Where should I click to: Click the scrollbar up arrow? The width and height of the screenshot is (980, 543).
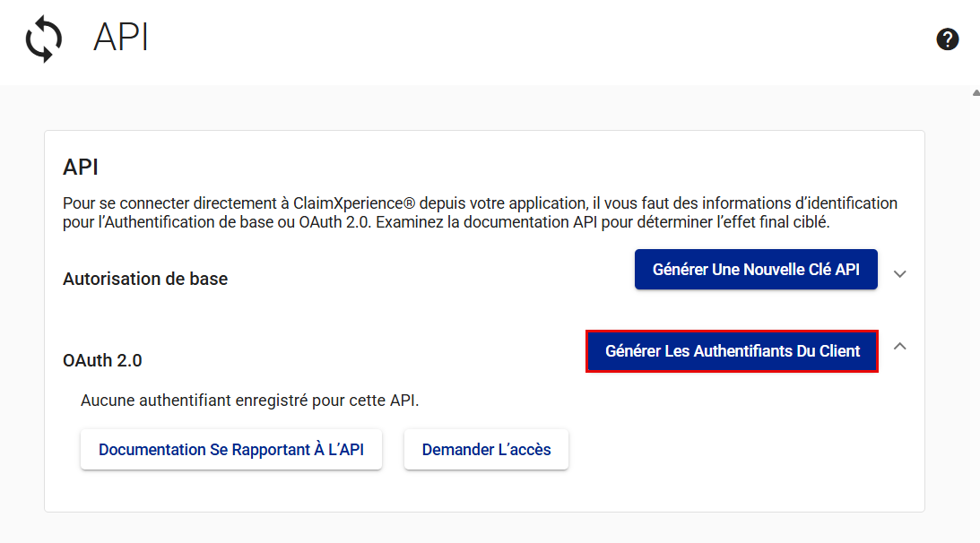pos(976,92)
